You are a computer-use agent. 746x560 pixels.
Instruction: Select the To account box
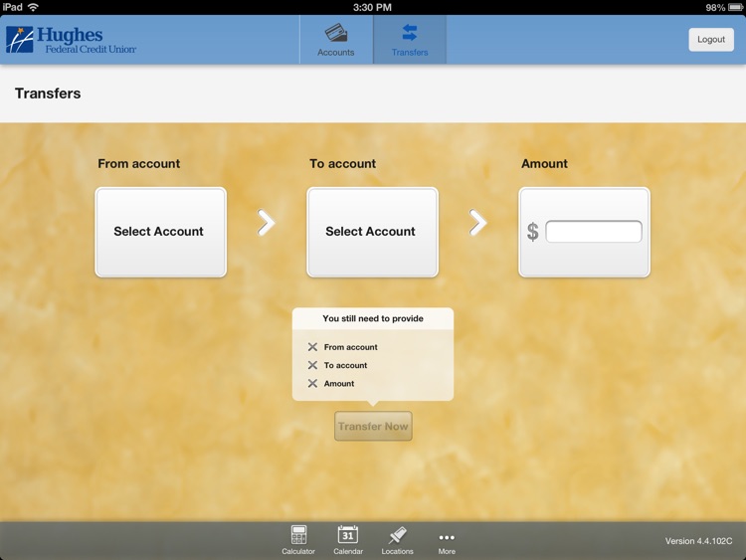click(373, 232)
